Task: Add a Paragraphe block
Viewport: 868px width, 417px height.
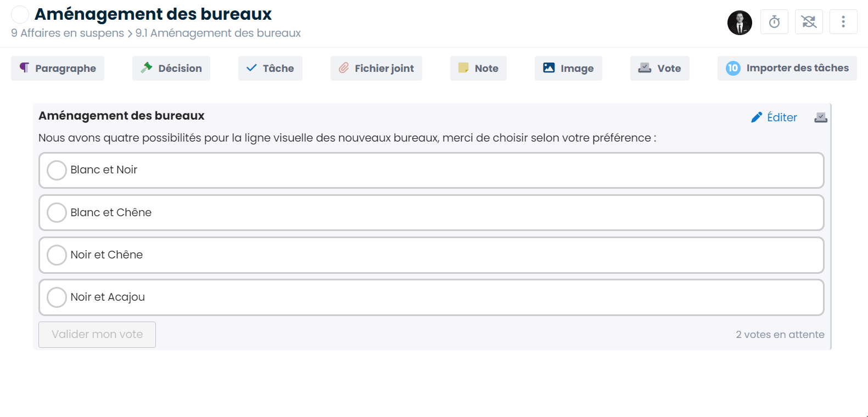Action: (x=58, y=68)
